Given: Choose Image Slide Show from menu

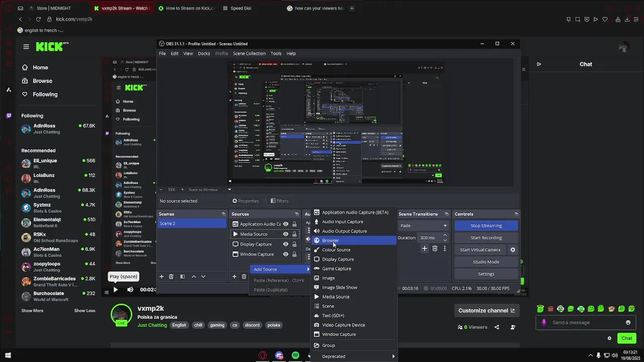Looking at the screenshot, I should [354, 288].
